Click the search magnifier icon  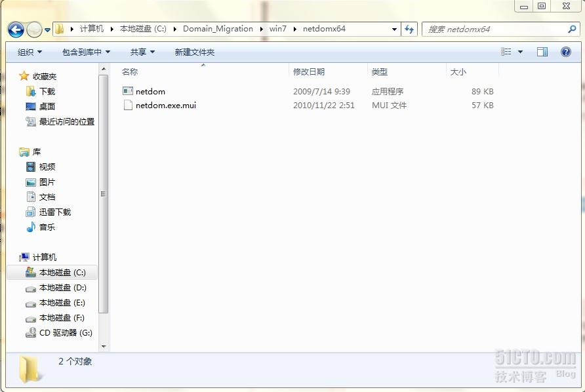[x=572, y=29]
